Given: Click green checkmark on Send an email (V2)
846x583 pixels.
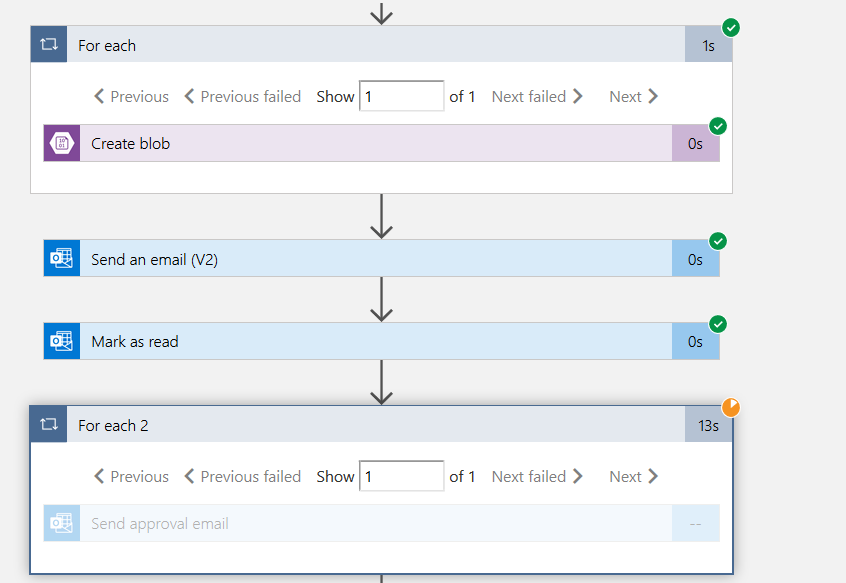Looking at the screenshot, I should (x=718, y=241).
